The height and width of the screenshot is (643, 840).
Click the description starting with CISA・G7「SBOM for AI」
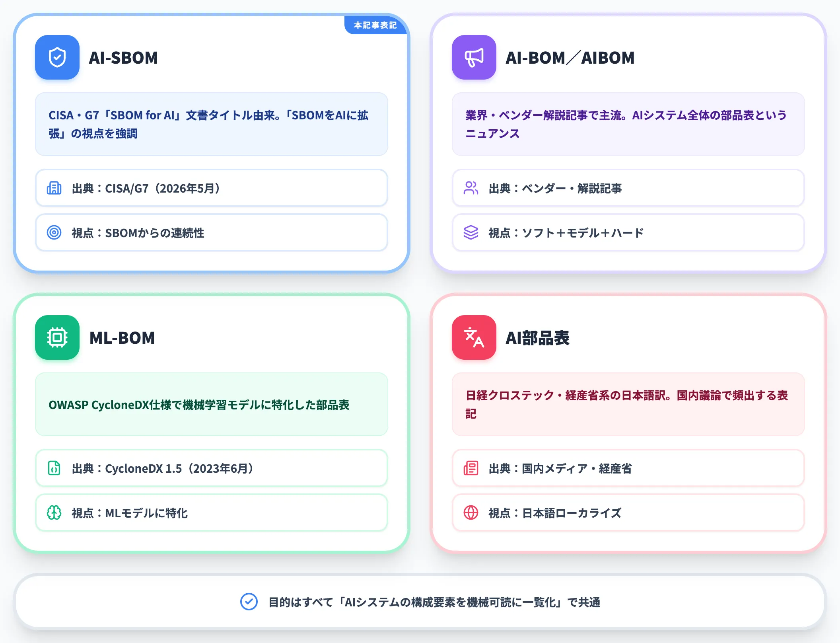[x=208, y=124]
